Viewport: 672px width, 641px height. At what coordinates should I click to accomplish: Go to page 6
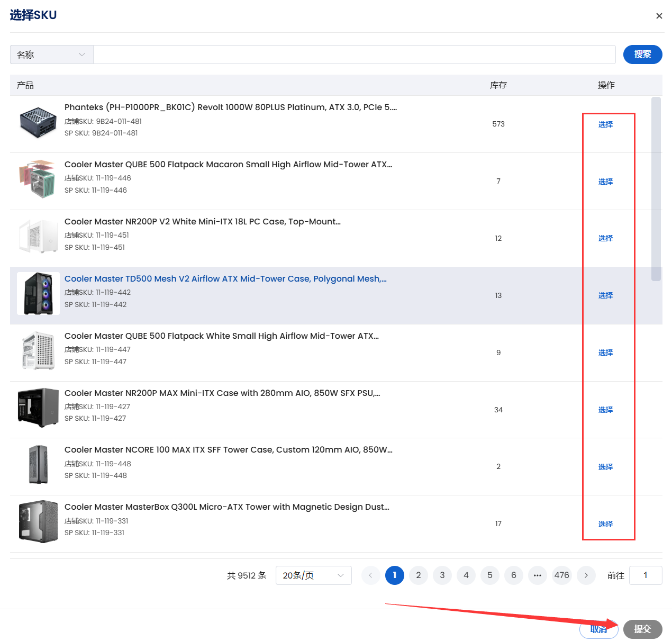(514, 575)
